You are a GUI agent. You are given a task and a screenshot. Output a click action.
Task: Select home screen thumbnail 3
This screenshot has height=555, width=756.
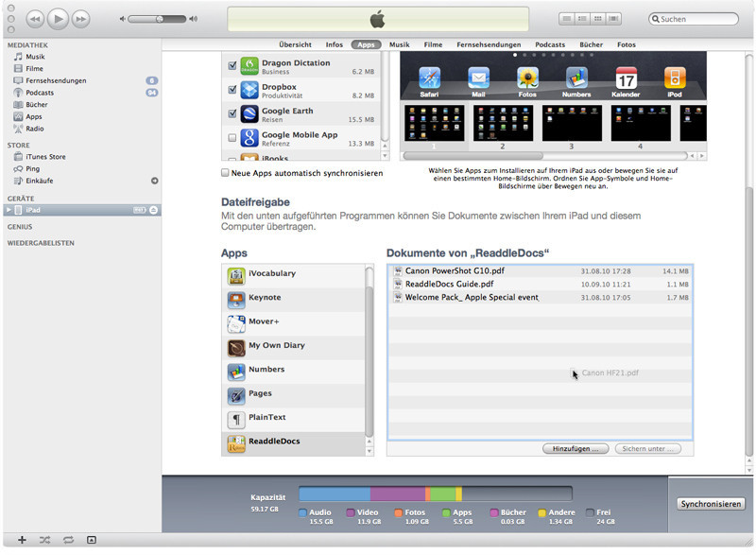572,124
